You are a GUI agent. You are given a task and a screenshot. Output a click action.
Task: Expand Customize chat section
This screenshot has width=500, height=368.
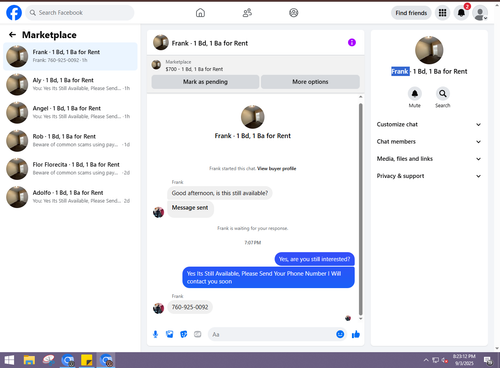click(429, 124)
